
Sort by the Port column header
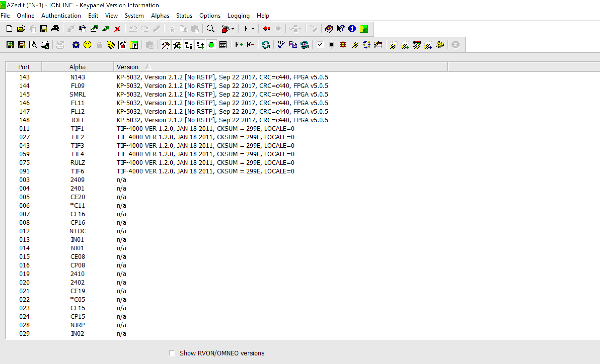[24, 67]
